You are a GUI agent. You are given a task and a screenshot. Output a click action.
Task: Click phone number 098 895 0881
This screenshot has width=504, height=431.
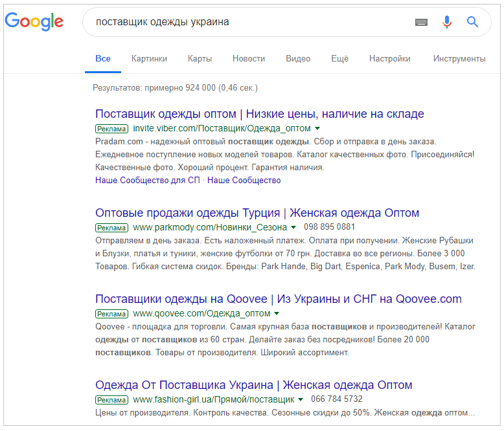point(330,227)
